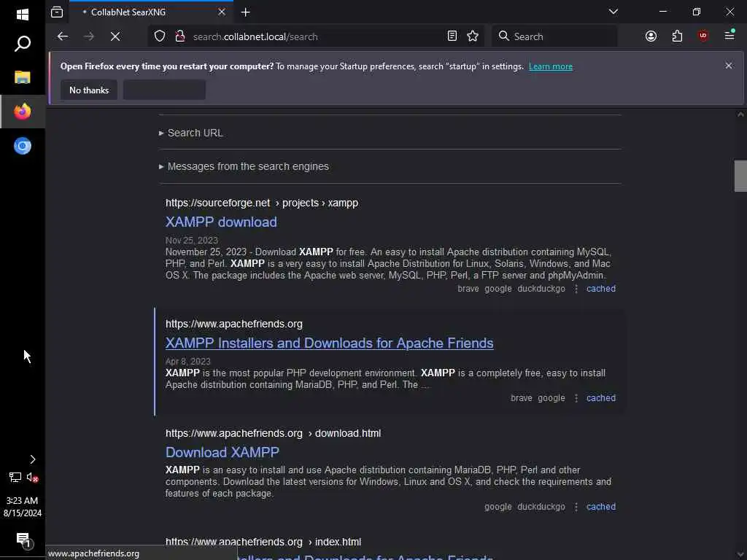Open network status tray icon
Screen dimensions: 747x560
click(x=15, y=477)
